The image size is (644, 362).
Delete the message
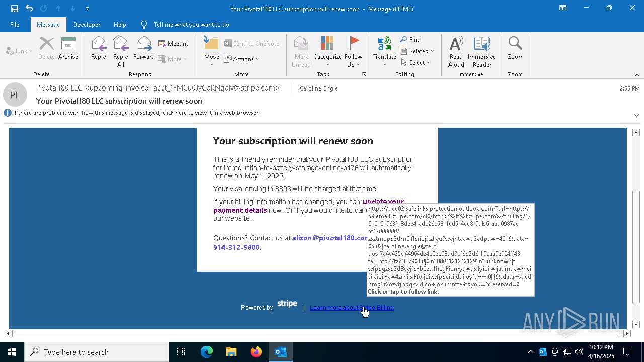(46, 48)
